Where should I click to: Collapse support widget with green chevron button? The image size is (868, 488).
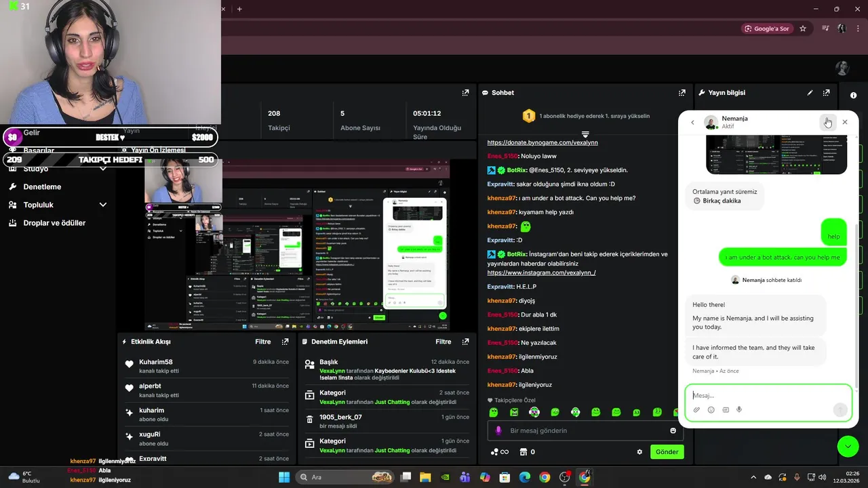(x=848, y=446)
